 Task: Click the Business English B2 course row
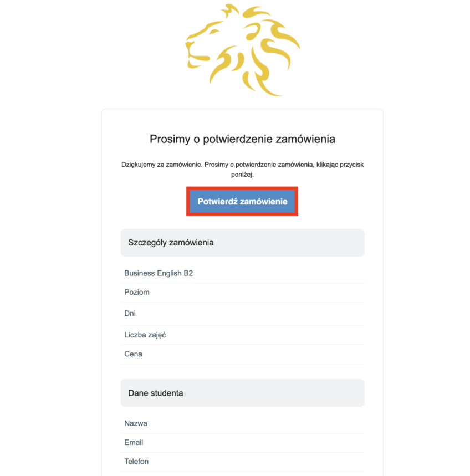(x=159, y=273)
